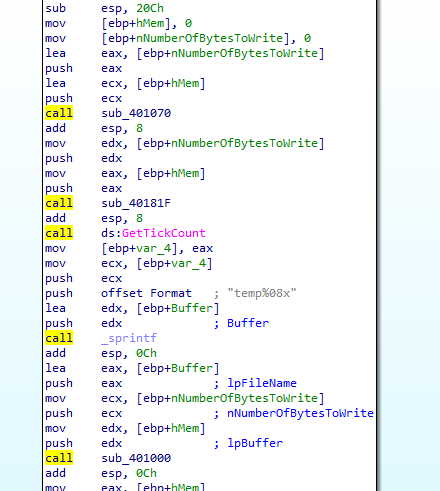Select the sub_401070 function reference

[136, 113]
